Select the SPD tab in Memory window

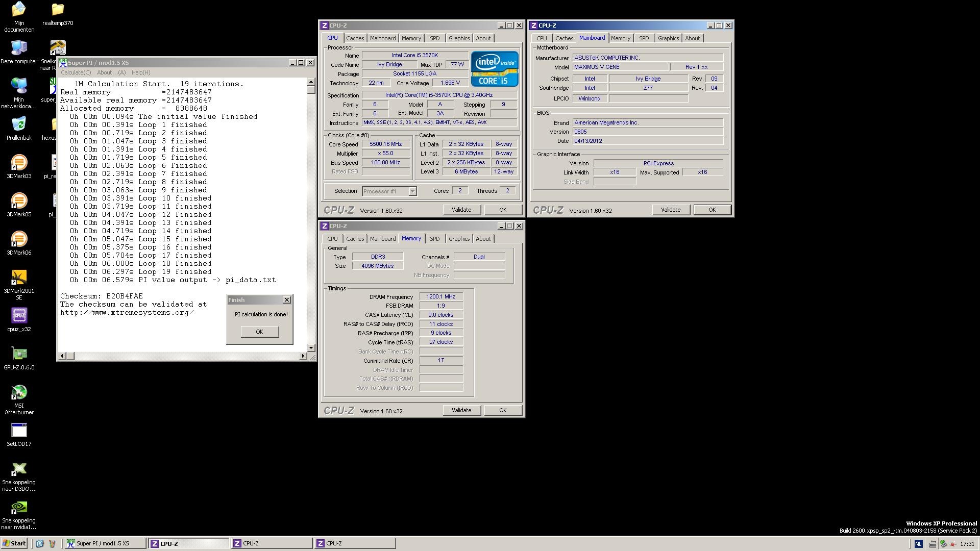[x=434, y=239]
